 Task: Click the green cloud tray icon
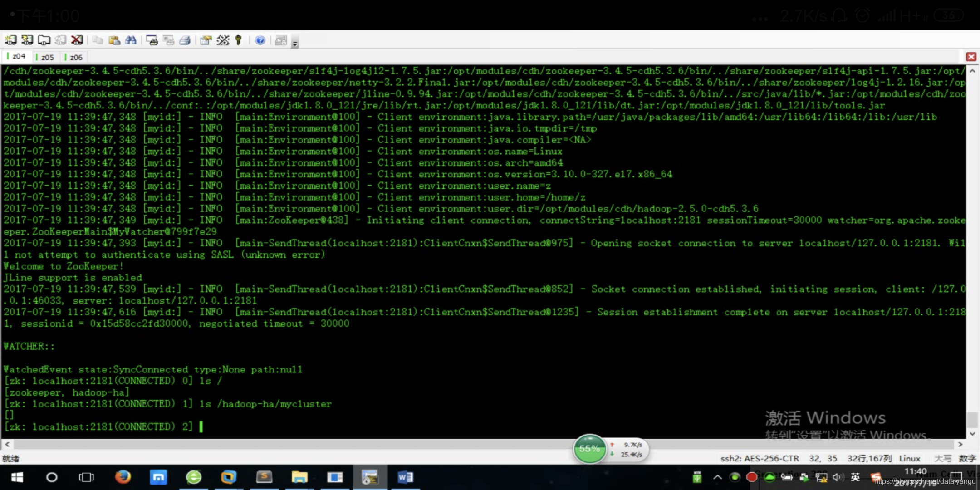tap(769, 477)
